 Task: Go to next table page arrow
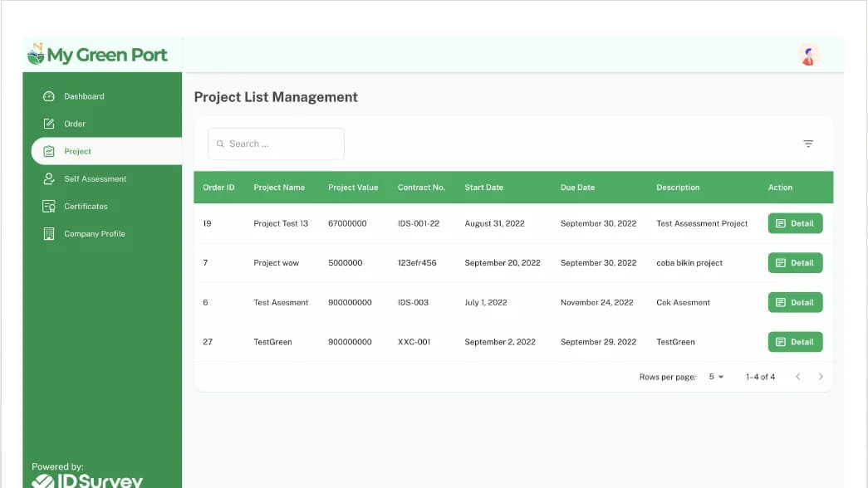point(821,377)
